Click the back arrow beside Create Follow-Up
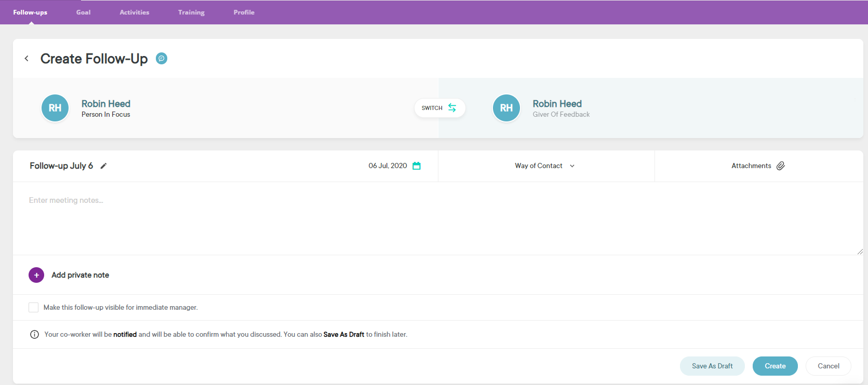 (26, 59)
